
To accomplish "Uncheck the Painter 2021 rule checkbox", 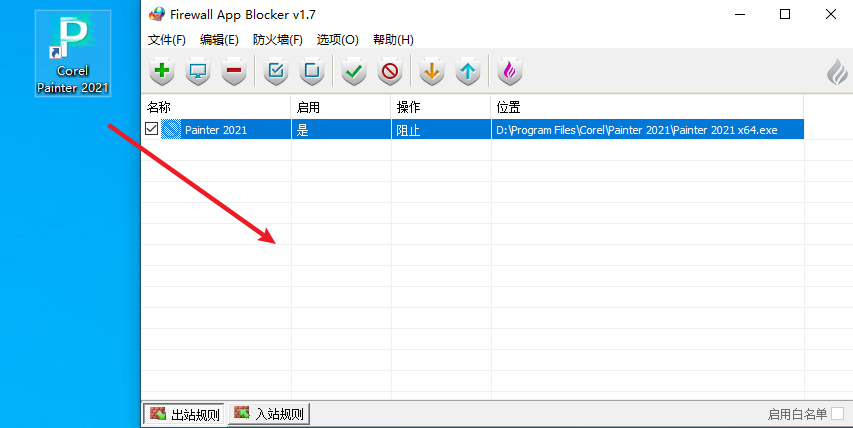I will [152, 129].
